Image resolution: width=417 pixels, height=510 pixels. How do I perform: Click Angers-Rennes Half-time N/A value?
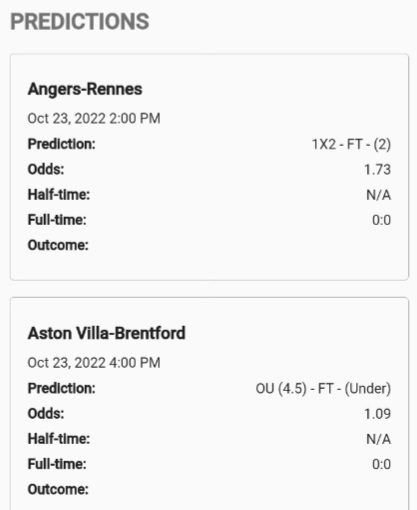tap(379, 195)
